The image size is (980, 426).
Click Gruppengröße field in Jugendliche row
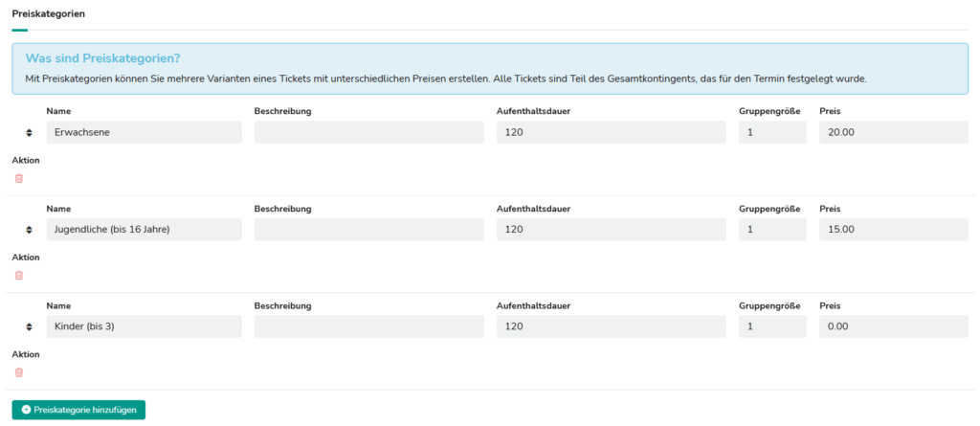[x=772, y=230]
